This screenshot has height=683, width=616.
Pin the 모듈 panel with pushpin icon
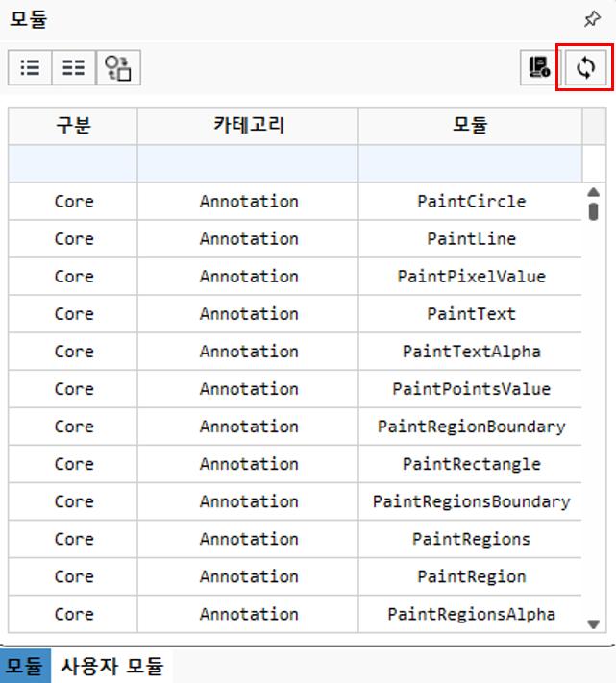point(592,19)
